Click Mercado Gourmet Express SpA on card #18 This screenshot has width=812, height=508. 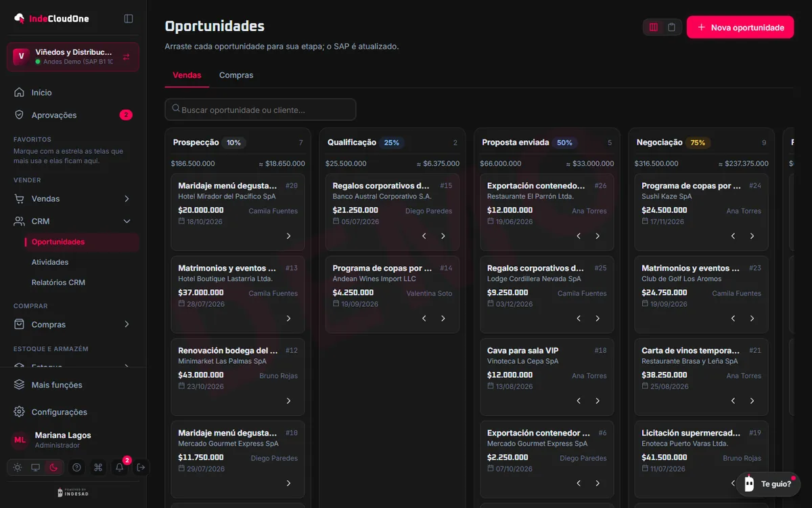pyautogui.click(x=228, y=444)
